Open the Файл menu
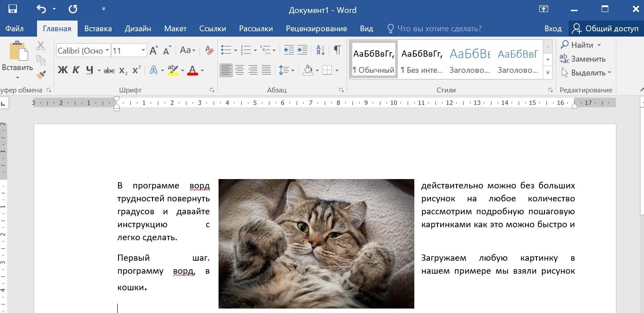644x313 pixels. click(x=15, y=29)
